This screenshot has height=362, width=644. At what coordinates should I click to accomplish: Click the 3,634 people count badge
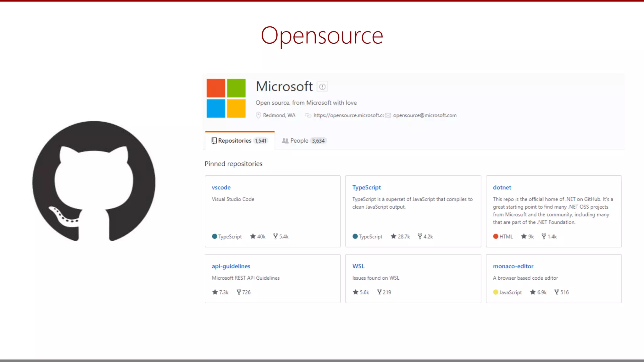click(x=318, y=141)
